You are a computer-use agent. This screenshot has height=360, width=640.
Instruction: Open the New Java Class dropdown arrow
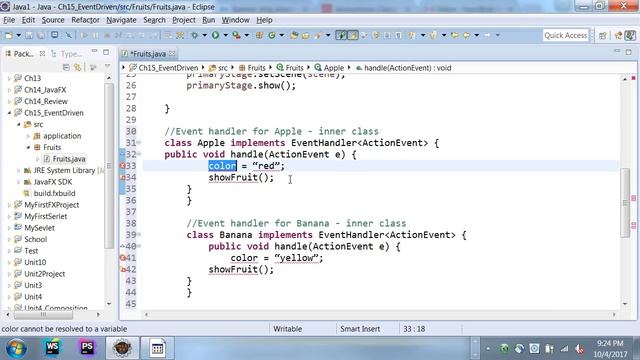coord(281,36)
